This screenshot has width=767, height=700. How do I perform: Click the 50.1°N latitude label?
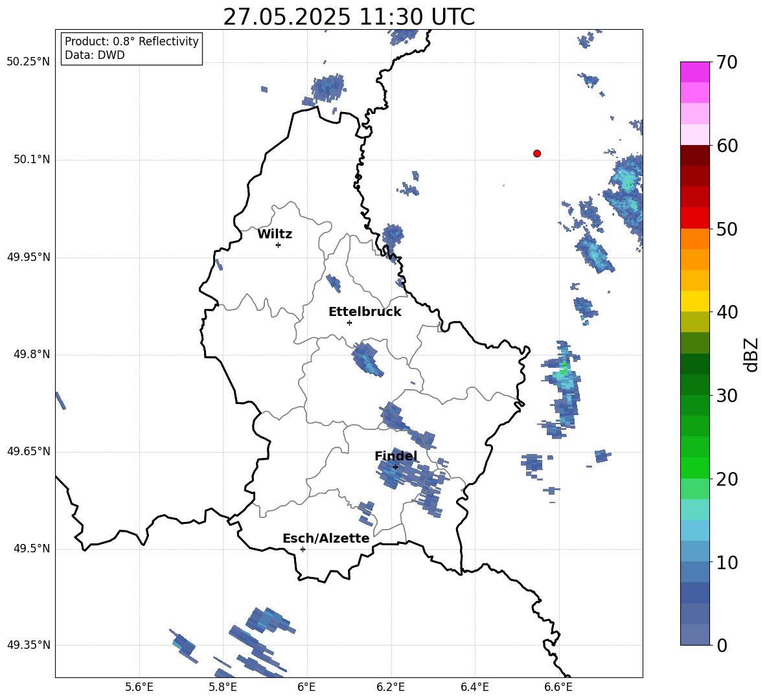[x=32, y=159]
